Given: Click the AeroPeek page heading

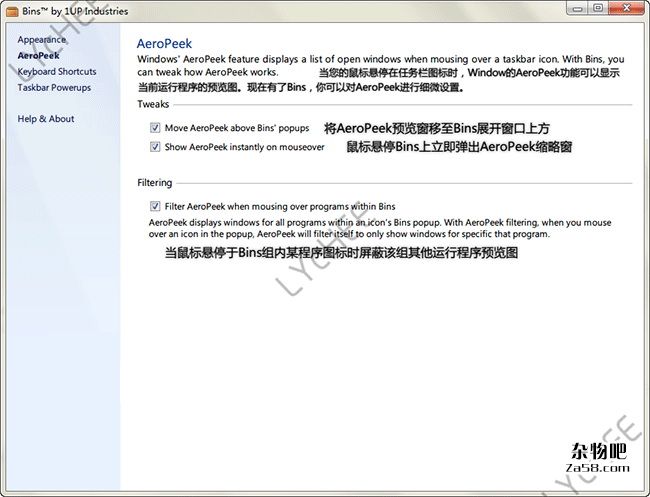Looking at the screenshot, I should click(x=164, y=44).
